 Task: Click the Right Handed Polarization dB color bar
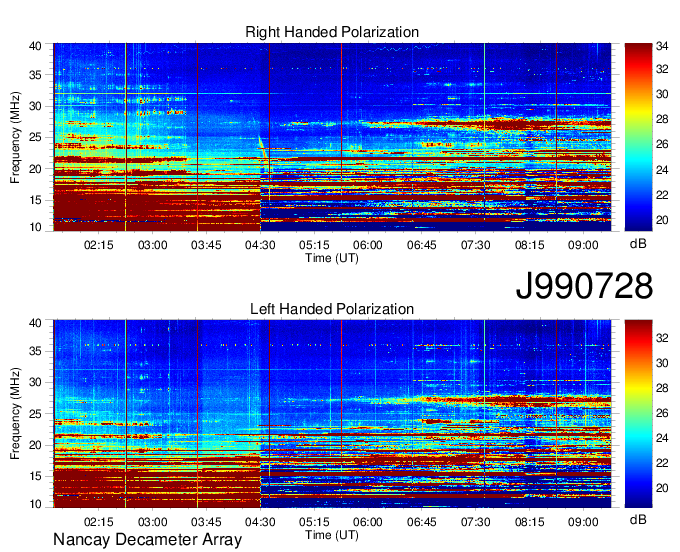tap(638, 137)
